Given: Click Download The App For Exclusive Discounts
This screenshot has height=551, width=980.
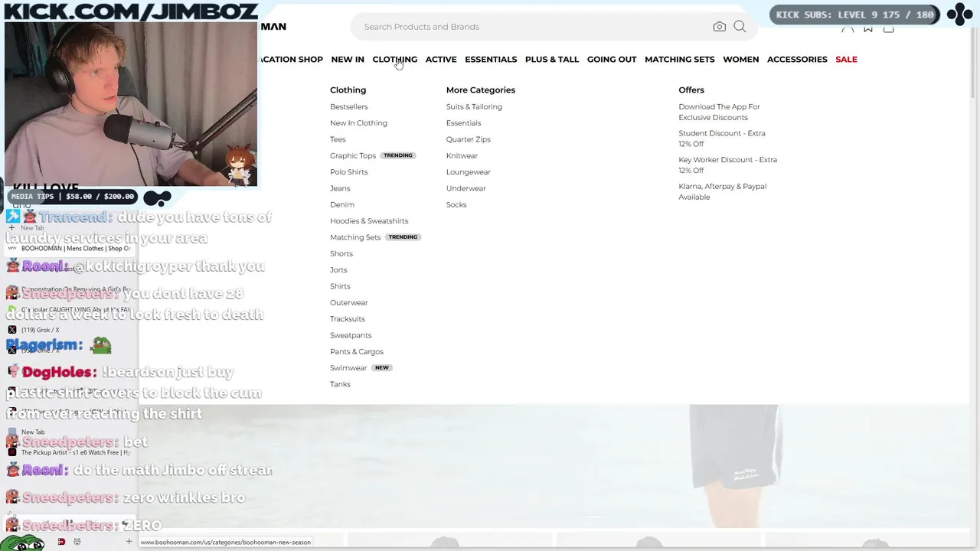Looking at the screenshot, I should coord(719,112).
